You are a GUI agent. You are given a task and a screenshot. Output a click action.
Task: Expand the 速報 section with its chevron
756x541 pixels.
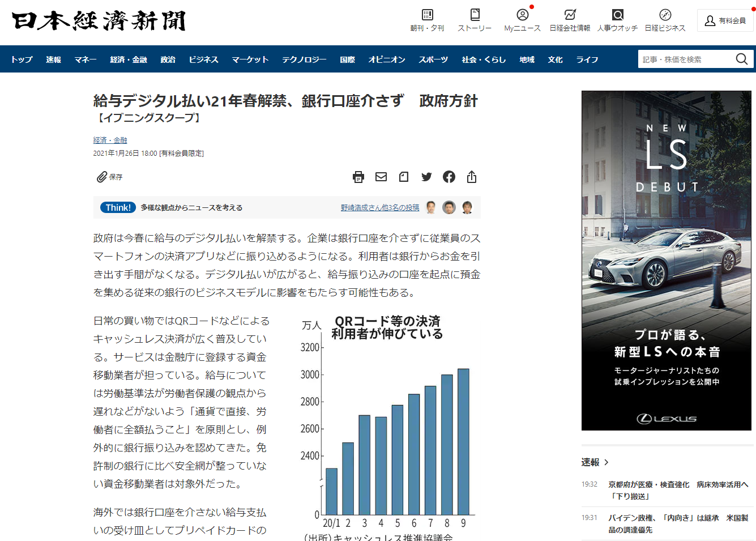click(606, 462)
